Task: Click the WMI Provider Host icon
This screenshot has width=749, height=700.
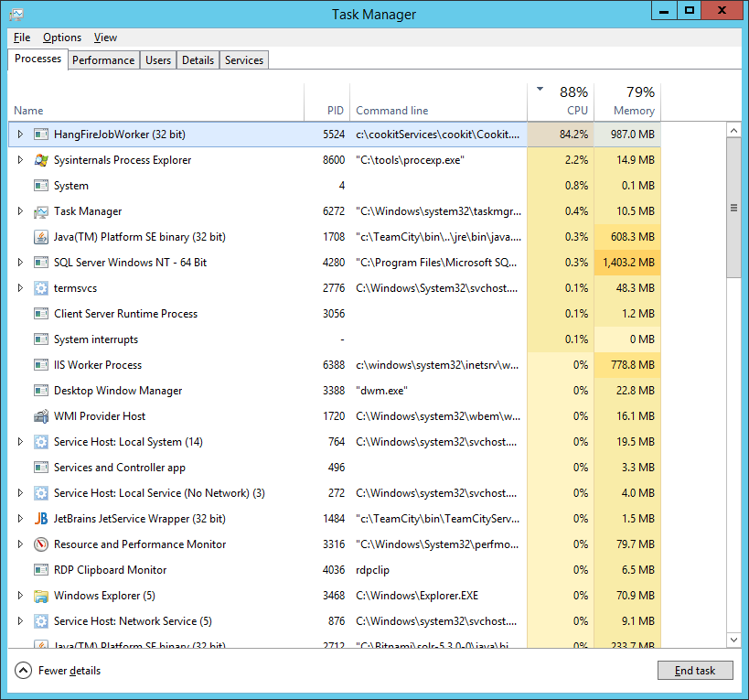Action: pyautogui.click(x=41, y=416)
